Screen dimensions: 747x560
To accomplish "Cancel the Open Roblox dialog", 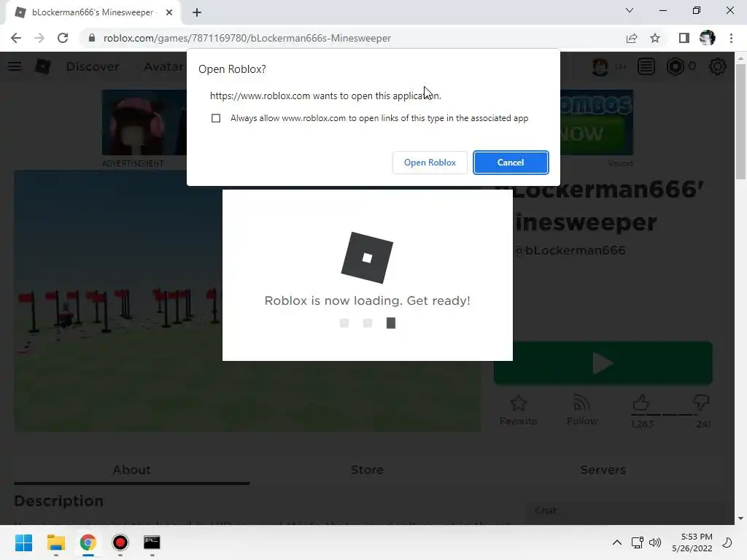I will (x=510, y=163).
